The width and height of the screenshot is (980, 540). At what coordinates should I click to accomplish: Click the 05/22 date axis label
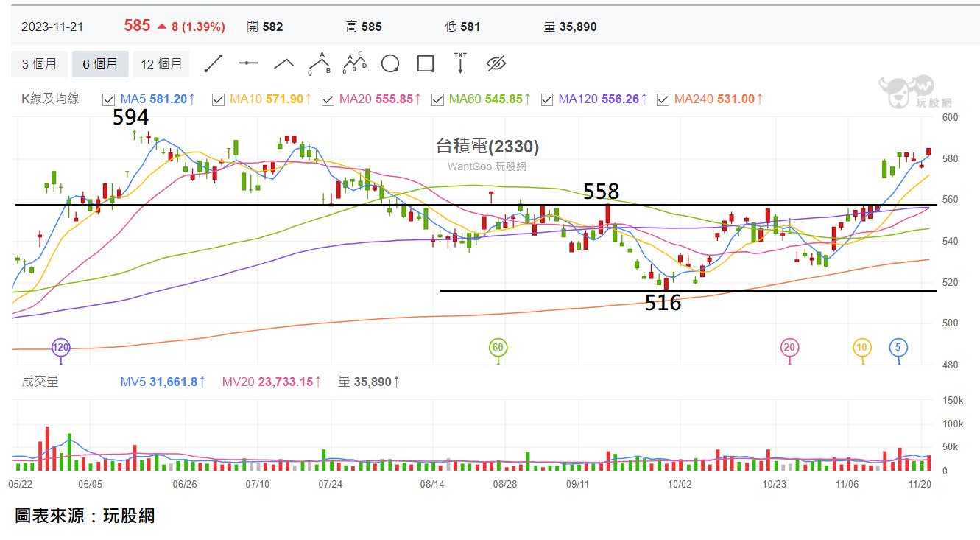(x=20, y=484)
